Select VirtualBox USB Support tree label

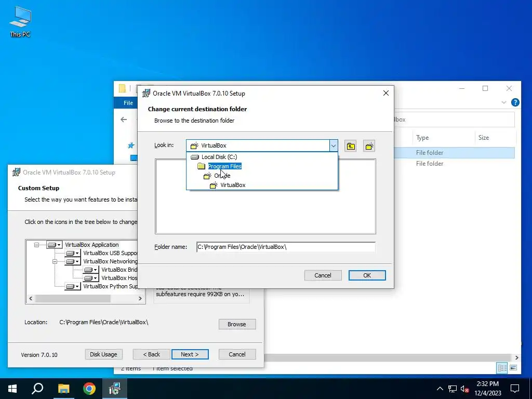point(110,253)
